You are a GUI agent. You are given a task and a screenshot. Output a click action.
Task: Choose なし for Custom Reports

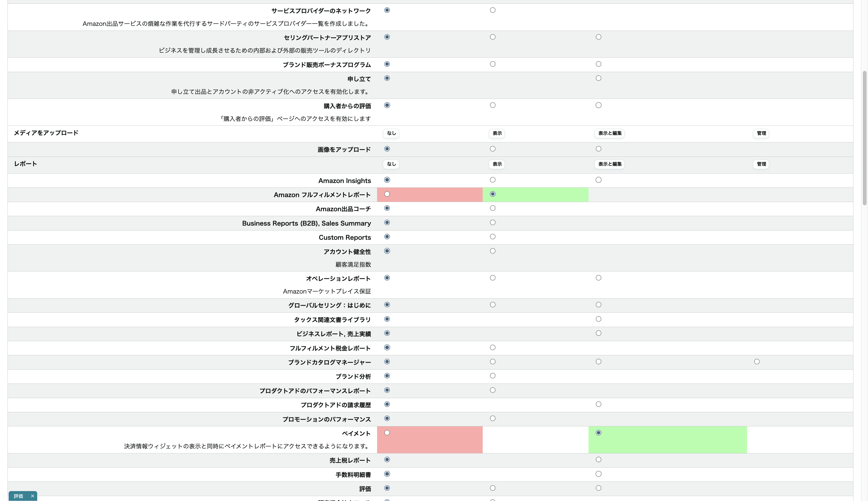(387, 237)
